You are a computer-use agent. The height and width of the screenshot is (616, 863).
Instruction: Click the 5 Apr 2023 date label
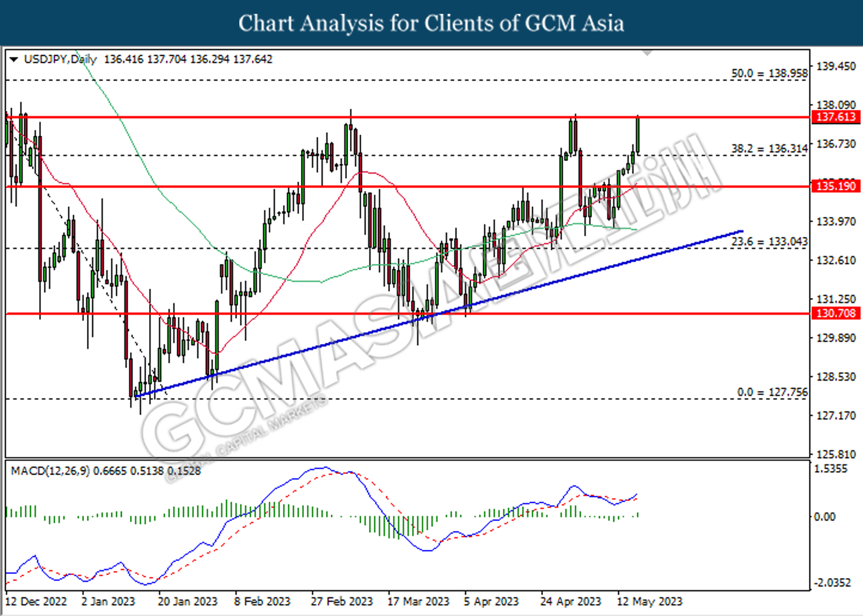coord(491,602)
